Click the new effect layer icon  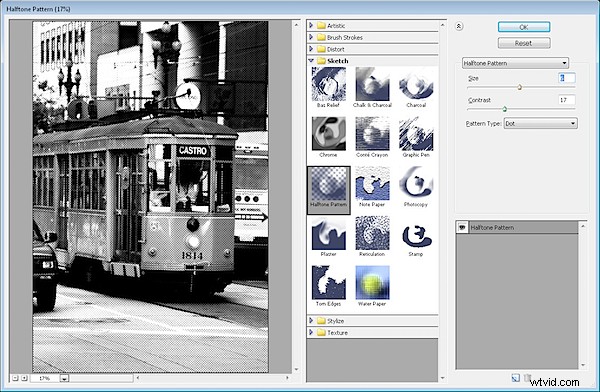[x=515, y=378]
